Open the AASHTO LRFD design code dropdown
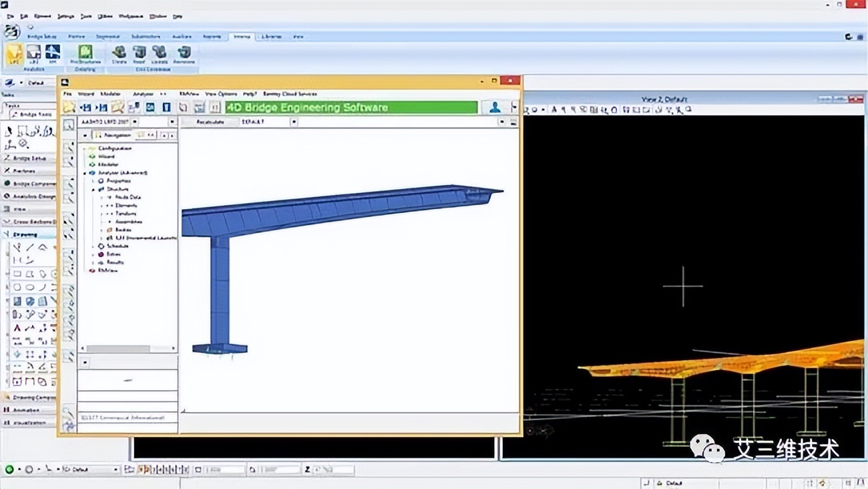 [134, 122]
